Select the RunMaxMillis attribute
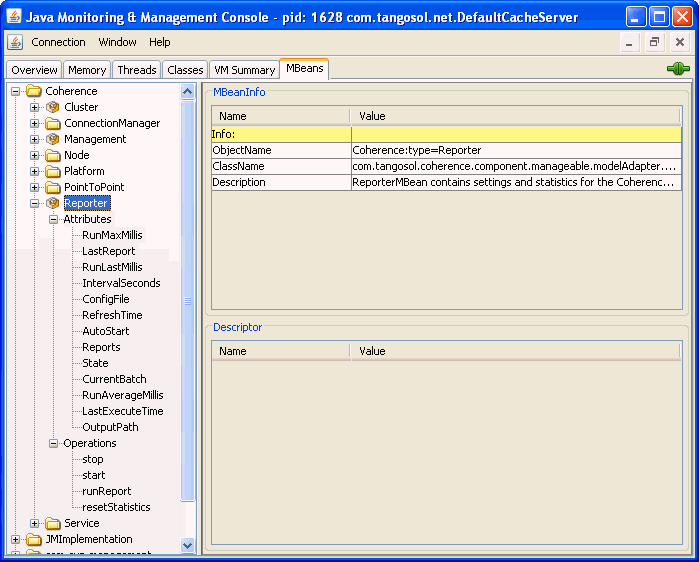Viewport: 699px width, 562px height. (x=112, y=235)
